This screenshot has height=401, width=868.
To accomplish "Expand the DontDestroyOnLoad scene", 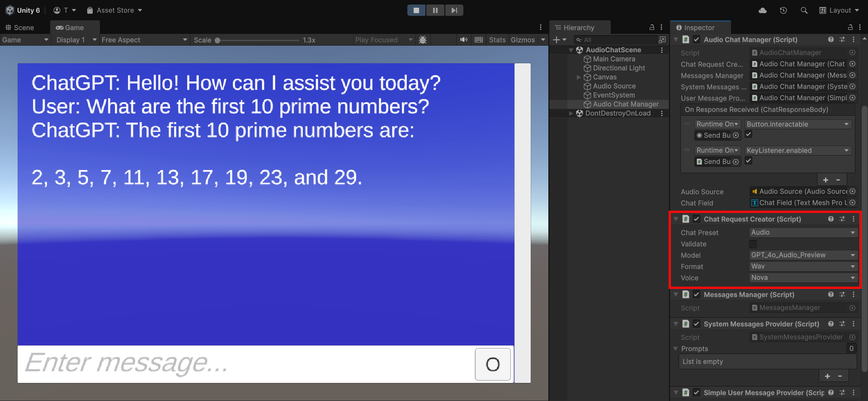I will coord(571,113).
